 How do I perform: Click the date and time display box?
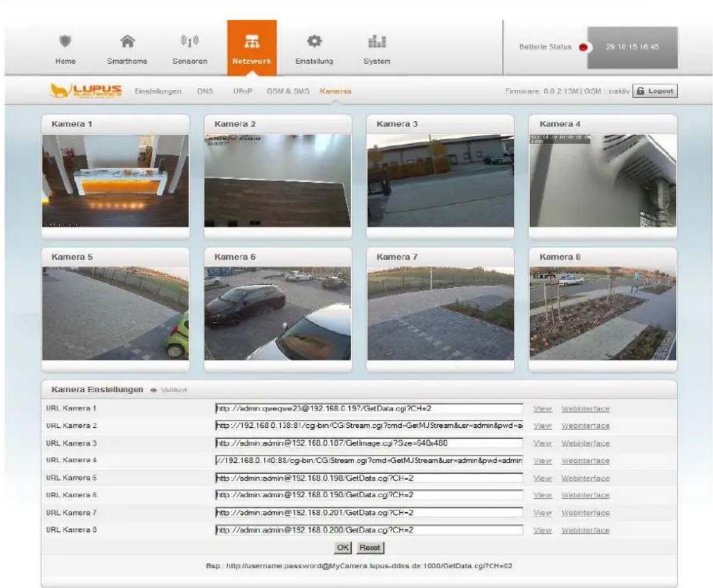[633, 47]
